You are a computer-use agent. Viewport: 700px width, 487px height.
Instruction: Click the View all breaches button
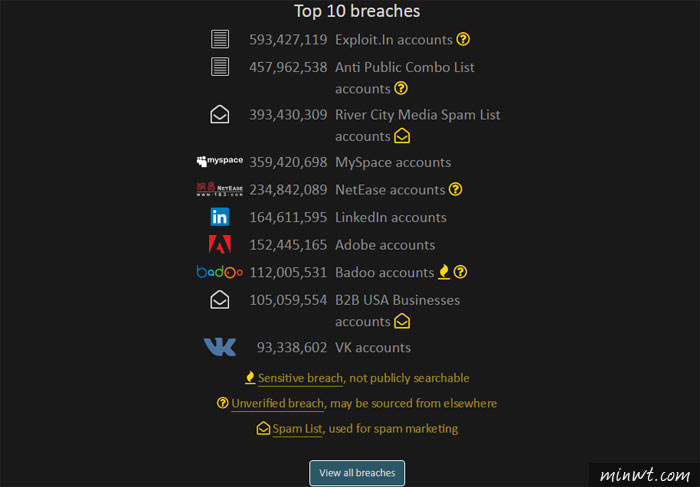coord(357,473)
